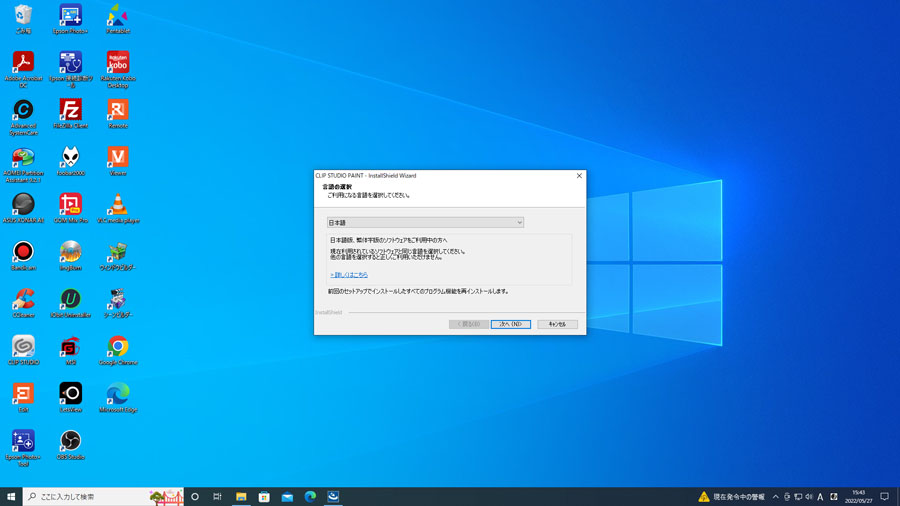
Task: Select the CLIP STUDIO desktop icon
Action: [23, 350]
